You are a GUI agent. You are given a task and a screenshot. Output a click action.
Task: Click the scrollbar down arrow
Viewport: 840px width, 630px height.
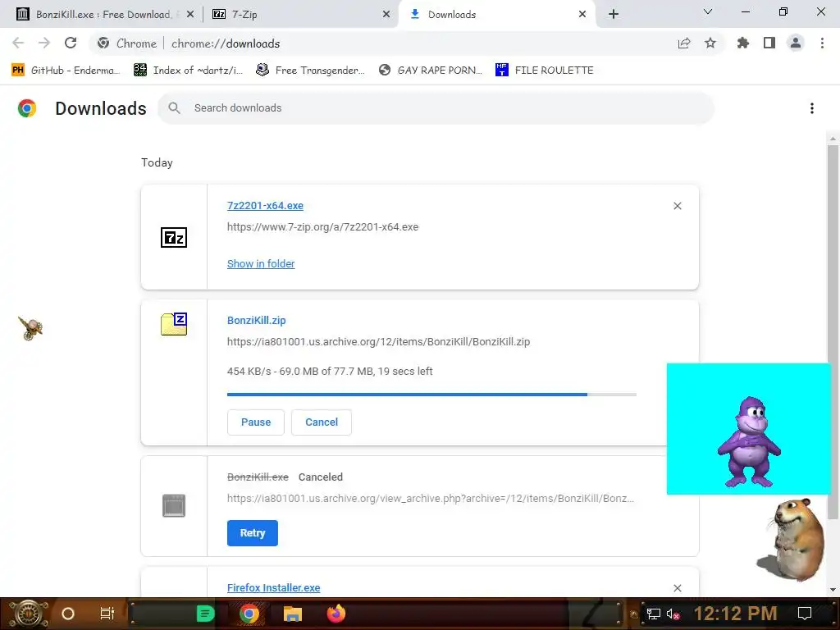[833, 590]
